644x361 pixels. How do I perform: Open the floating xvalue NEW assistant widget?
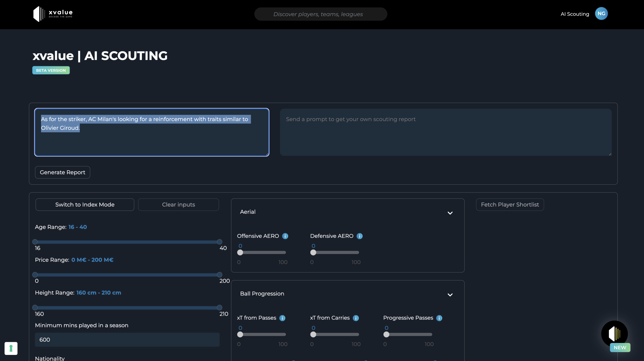click(x=615, y=334)
